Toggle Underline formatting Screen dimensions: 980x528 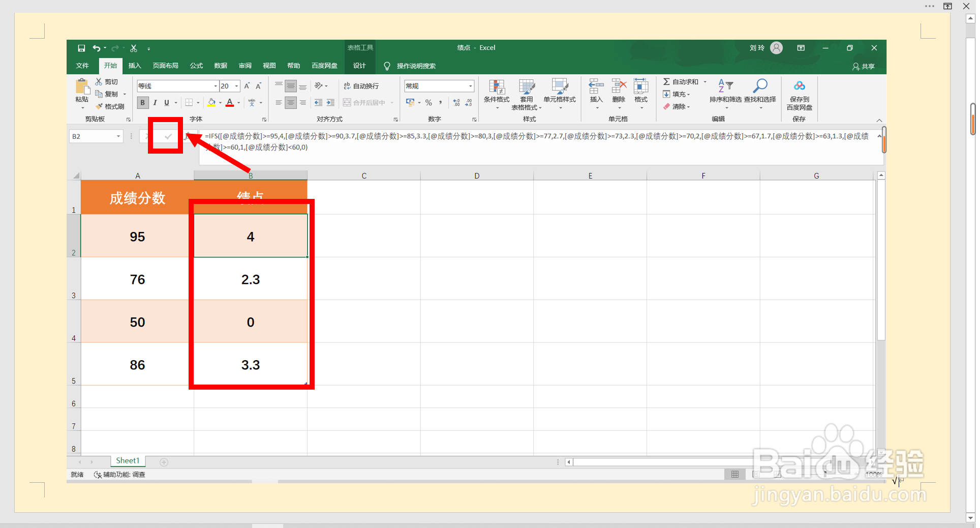click(167, 103)
